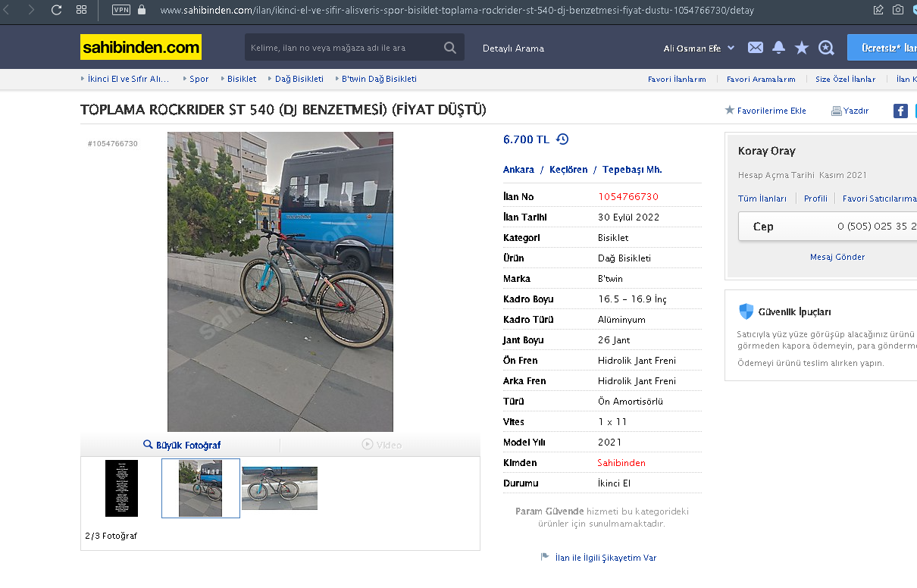The image size is (917, 588).
Task: Click the padlock site security icon
Action: [x=142, y=10]
